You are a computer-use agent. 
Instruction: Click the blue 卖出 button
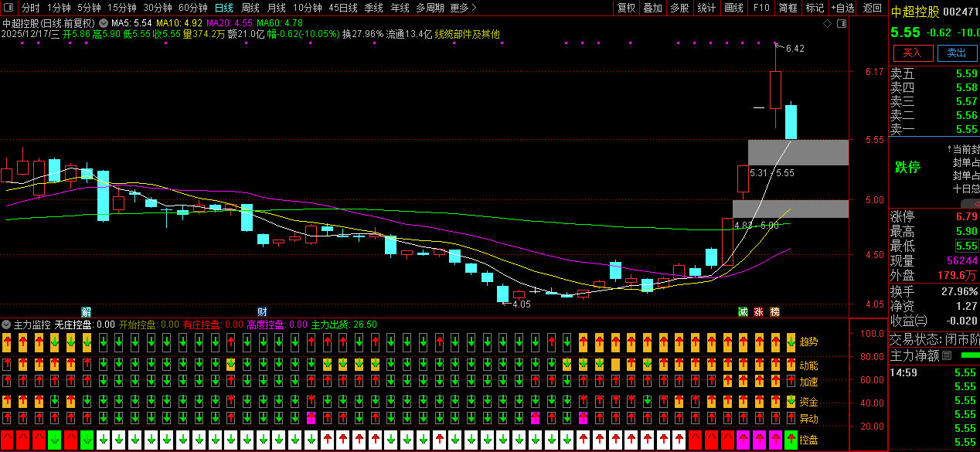(957, 53)
